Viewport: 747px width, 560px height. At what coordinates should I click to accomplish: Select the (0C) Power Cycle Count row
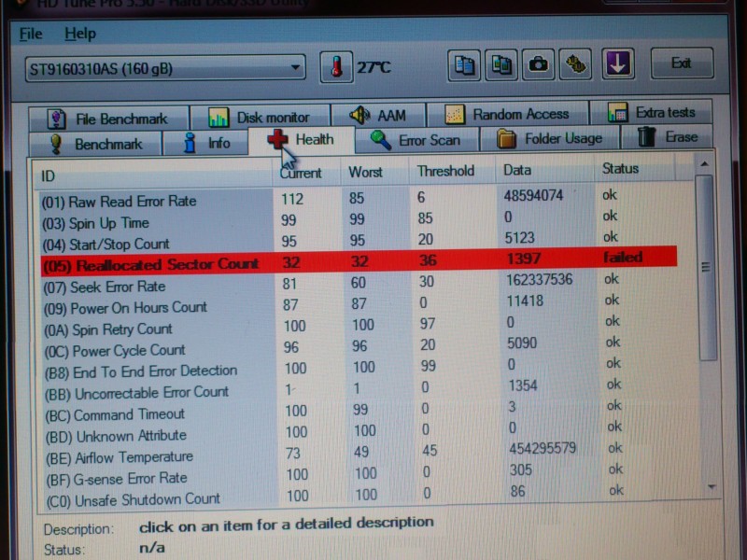(x=359, y=347)
